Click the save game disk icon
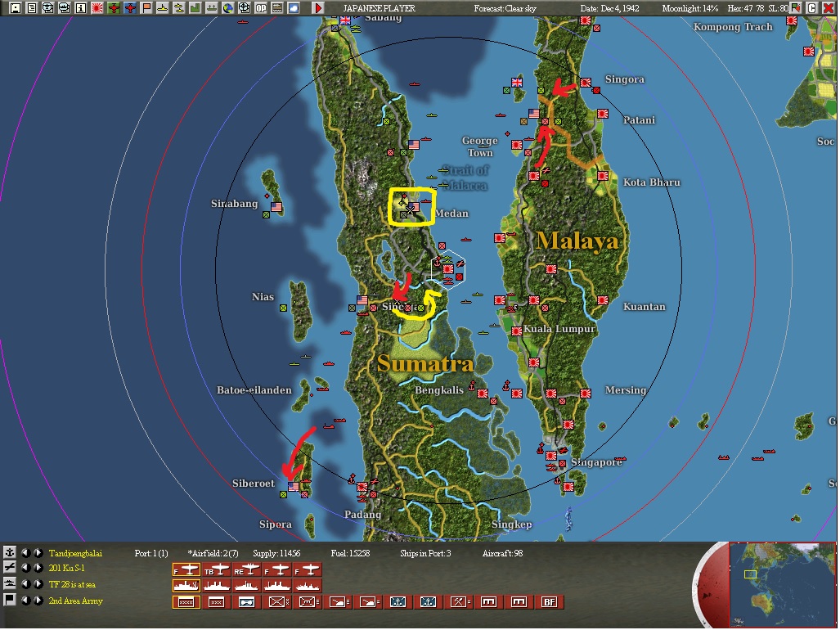 point(15,7)
